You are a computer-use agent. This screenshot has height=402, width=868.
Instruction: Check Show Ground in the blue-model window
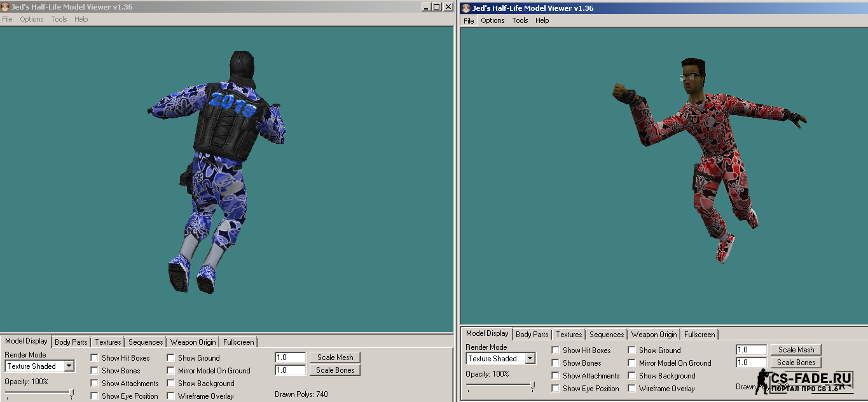171,358
